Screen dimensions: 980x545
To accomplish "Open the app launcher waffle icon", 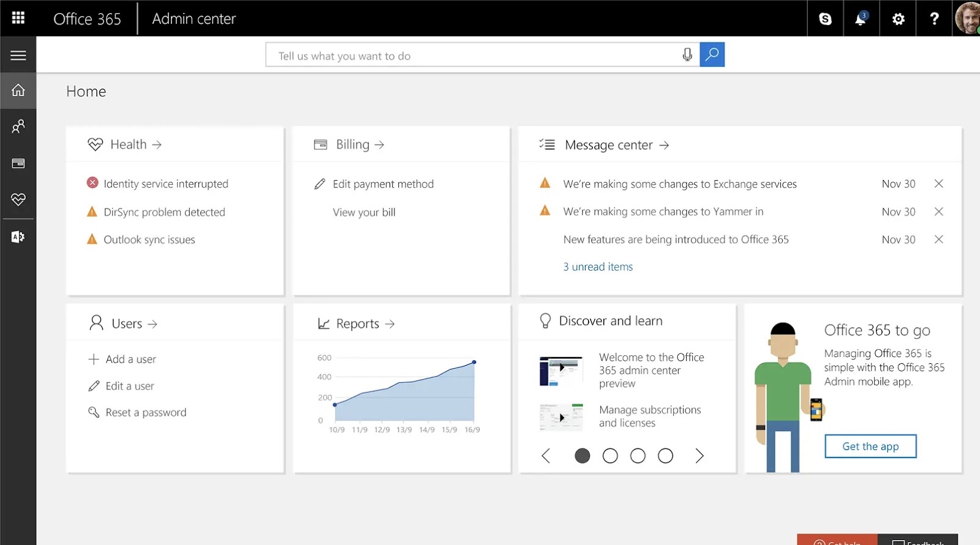I will [x=18, y=18].
